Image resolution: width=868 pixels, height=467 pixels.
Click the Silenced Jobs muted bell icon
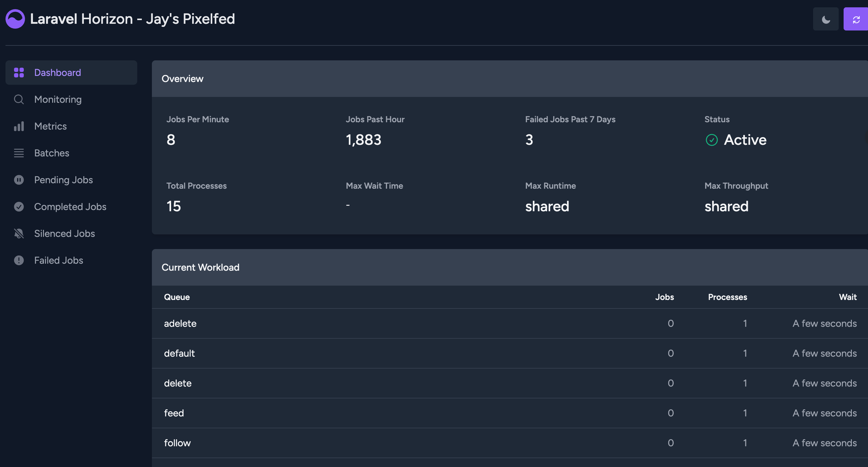pos(19,234)
